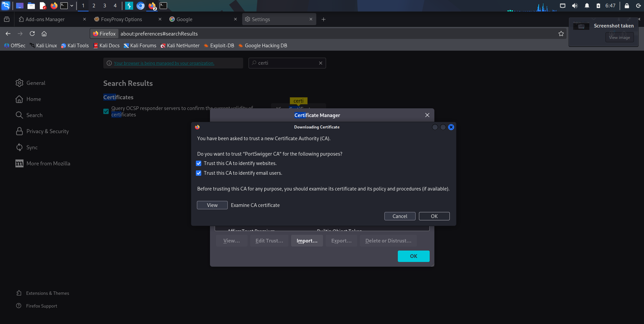Open the Firefox View tab list button
Viewport: 644px width, 324px height.
[x=7, y=19]
